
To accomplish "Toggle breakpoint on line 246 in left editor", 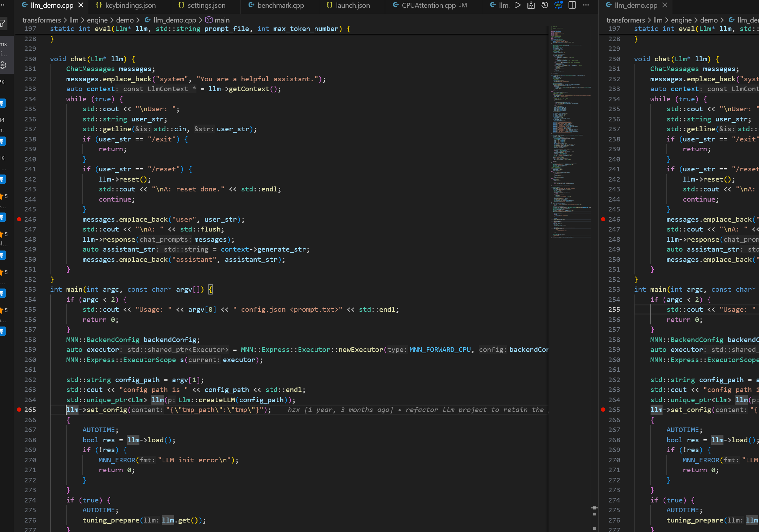I will tap(19, 219).
